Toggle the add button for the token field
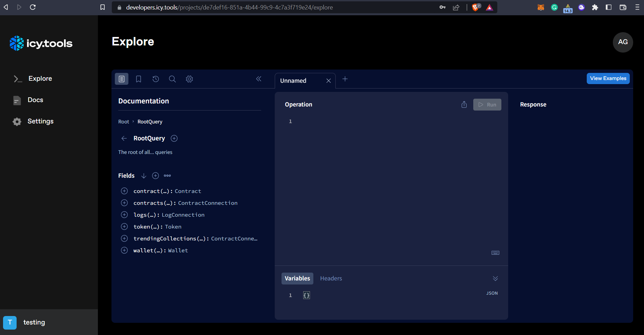 click(x=124, y=226)
